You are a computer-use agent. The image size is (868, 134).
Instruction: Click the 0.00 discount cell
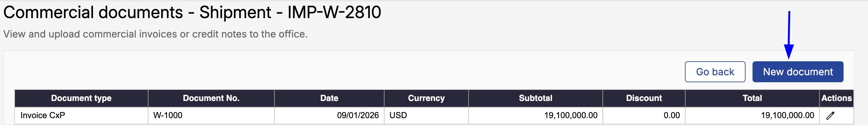click(x=671, y=116)
